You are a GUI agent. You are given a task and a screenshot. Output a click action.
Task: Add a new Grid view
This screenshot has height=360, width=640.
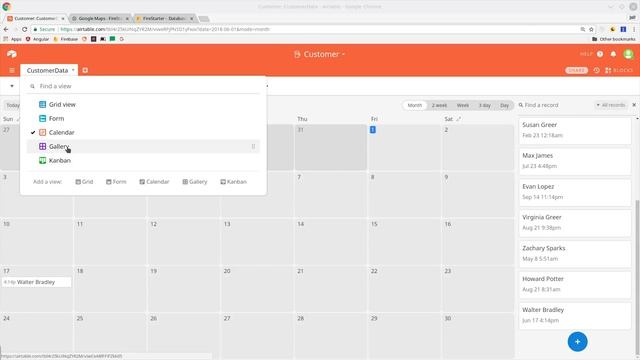pos(84,182)
